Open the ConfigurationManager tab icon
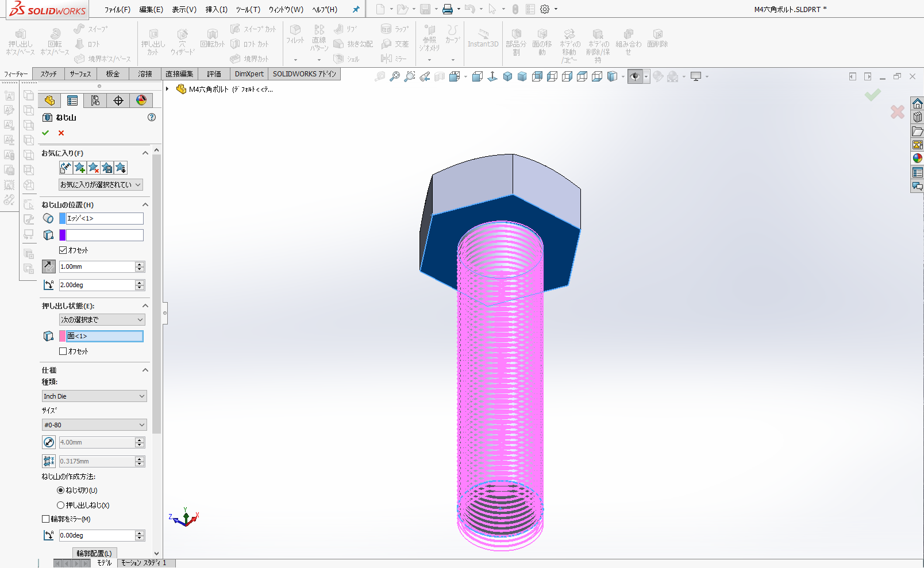Screen dimensions: 924x568 tap(95, 101)
